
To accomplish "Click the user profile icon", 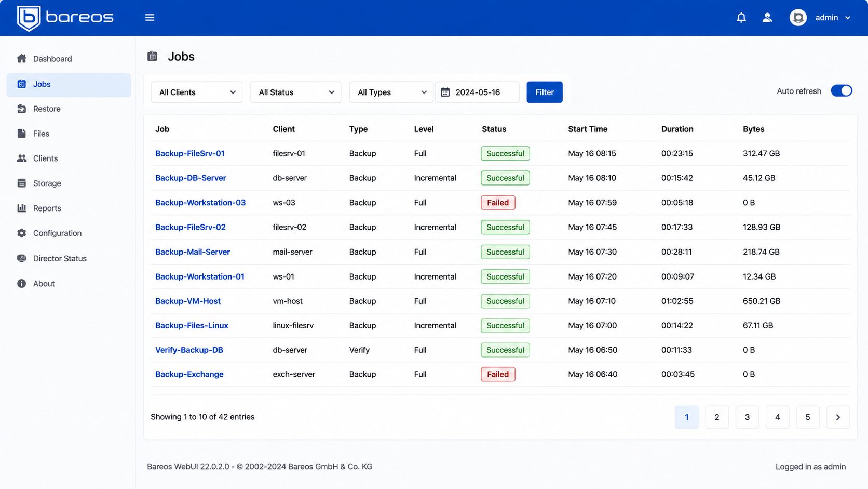I will pyautogui.click(x=767, y=18).
